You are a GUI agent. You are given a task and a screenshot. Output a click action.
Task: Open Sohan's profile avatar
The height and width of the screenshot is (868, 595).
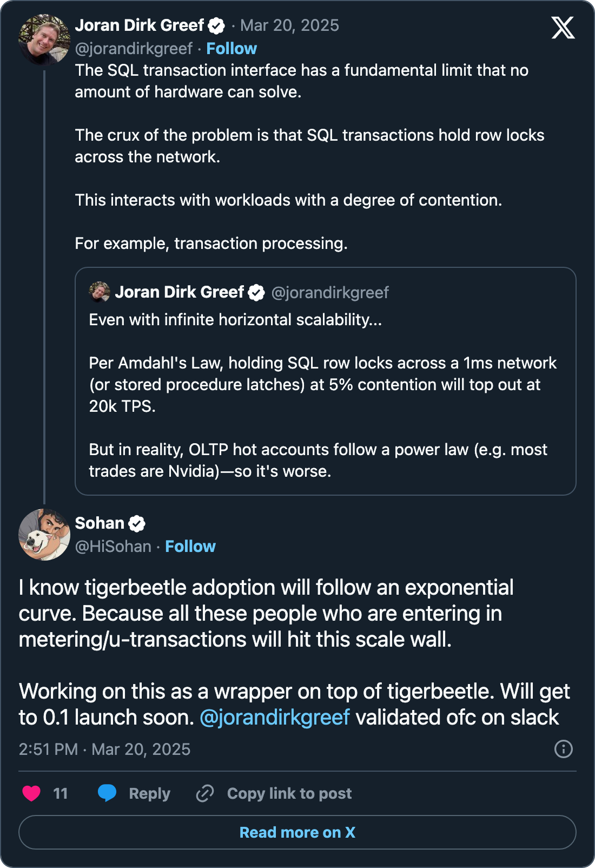[x=44, y=534]
